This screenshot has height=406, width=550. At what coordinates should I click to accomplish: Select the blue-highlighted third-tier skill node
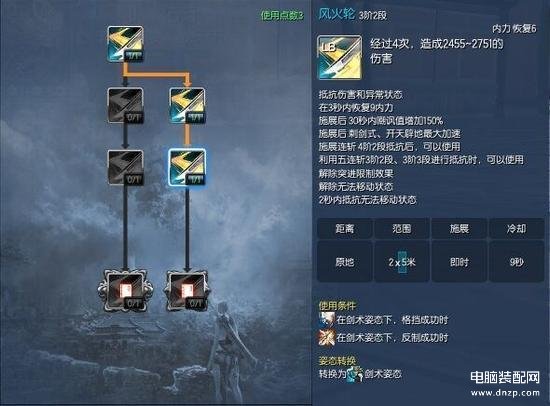coord(187,167)
